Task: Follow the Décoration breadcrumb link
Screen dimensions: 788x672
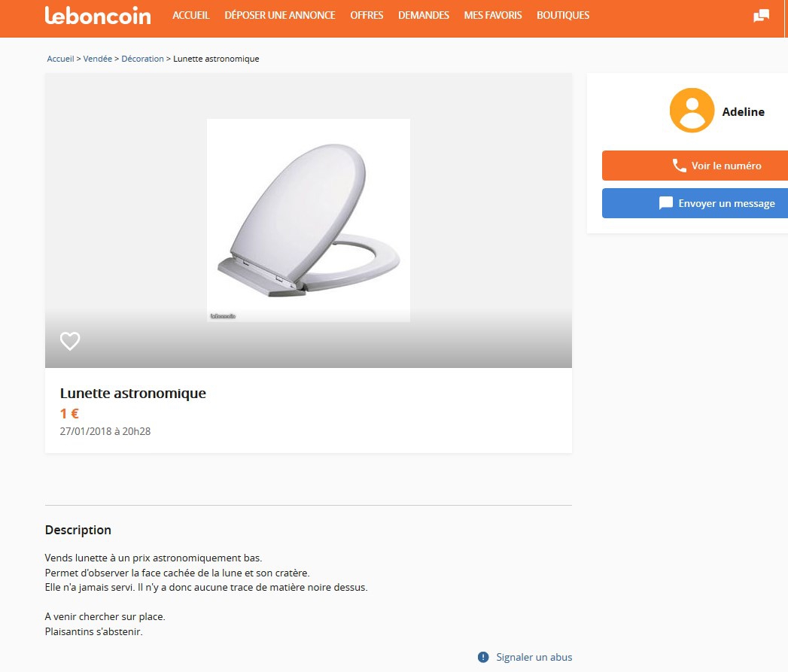Action: point(142,59)
